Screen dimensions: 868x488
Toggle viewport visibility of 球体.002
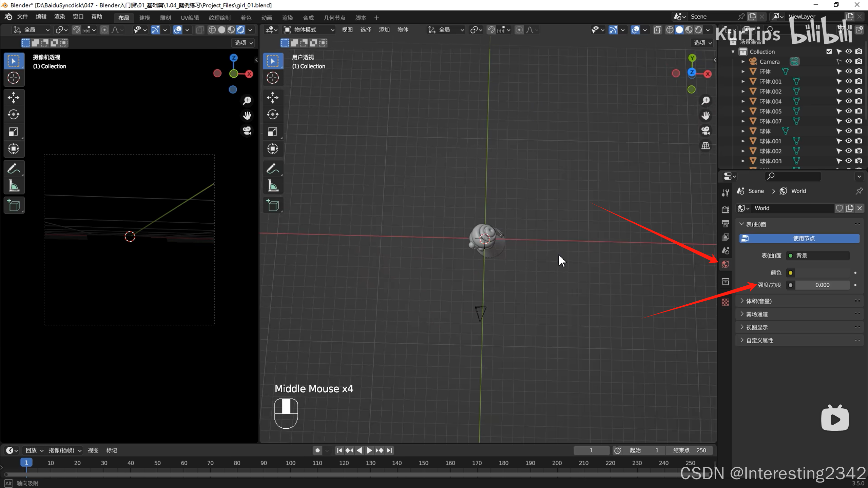[849, 151]
